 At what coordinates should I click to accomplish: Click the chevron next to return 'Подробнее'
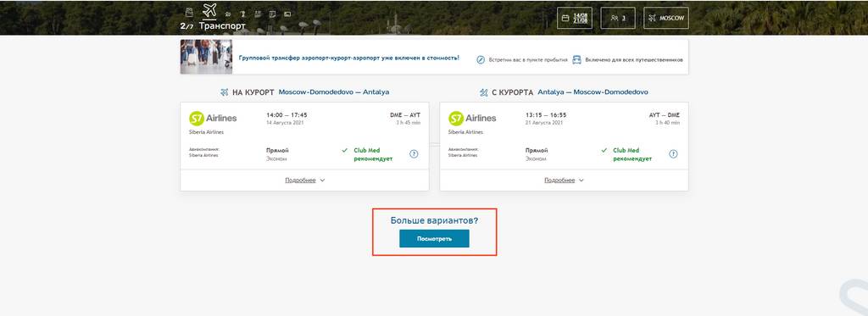coord(581,180)
